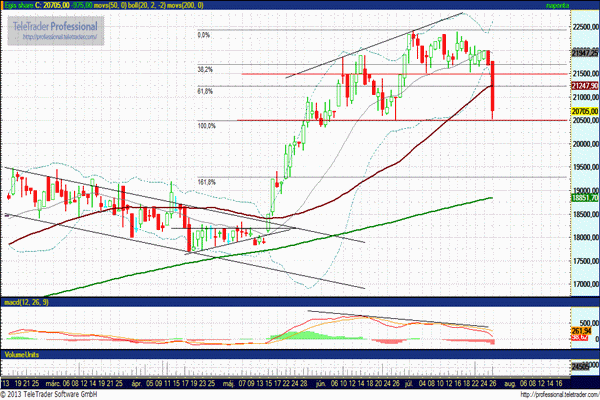Select the 38,2% Fibonacci level label
The image size is (600, 400).
[205, 70]
